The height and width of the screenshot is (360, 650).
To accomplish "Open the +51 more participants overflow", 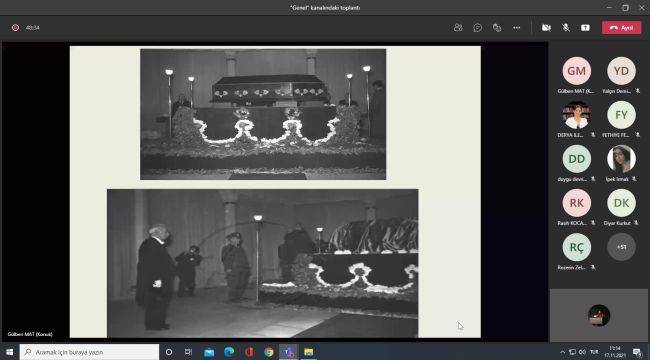I will click(x=621, y=247).
